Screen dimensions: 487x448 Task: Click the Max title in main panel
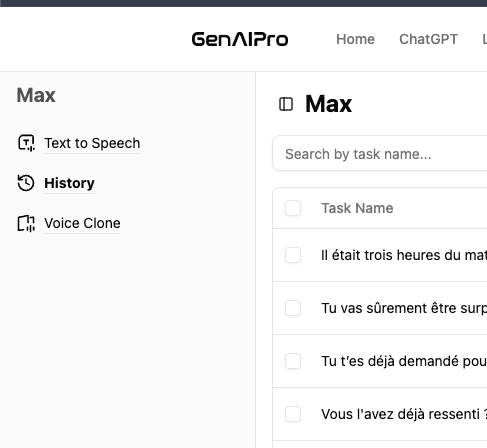pyautogui.click(x=328, y=104)
